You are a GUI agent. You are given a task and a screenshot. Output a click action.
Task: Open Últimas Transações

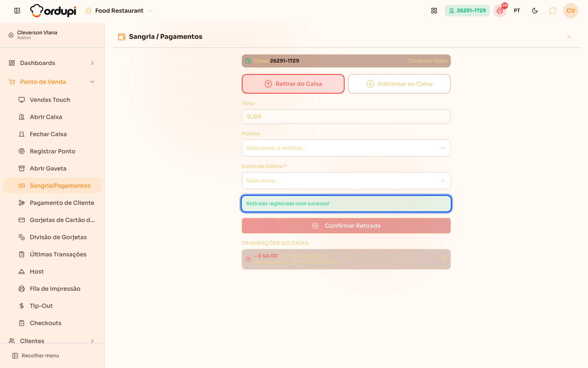52,254
